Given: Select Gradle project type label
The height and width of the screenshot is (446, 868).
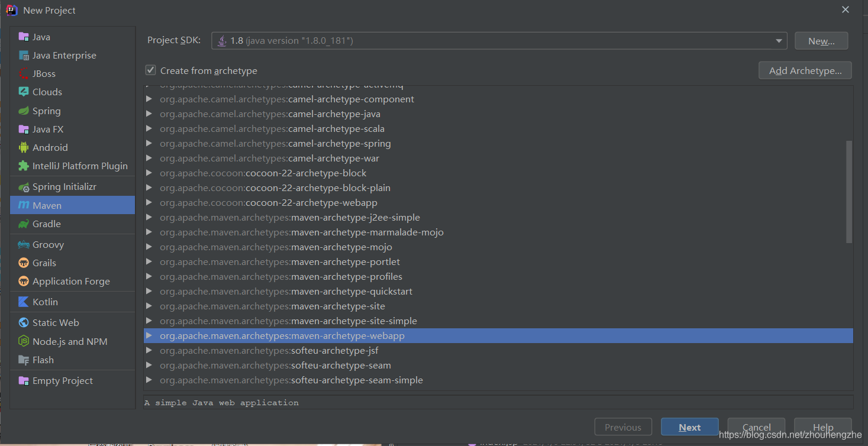Looking at the screenshot, I should (47, 224).
